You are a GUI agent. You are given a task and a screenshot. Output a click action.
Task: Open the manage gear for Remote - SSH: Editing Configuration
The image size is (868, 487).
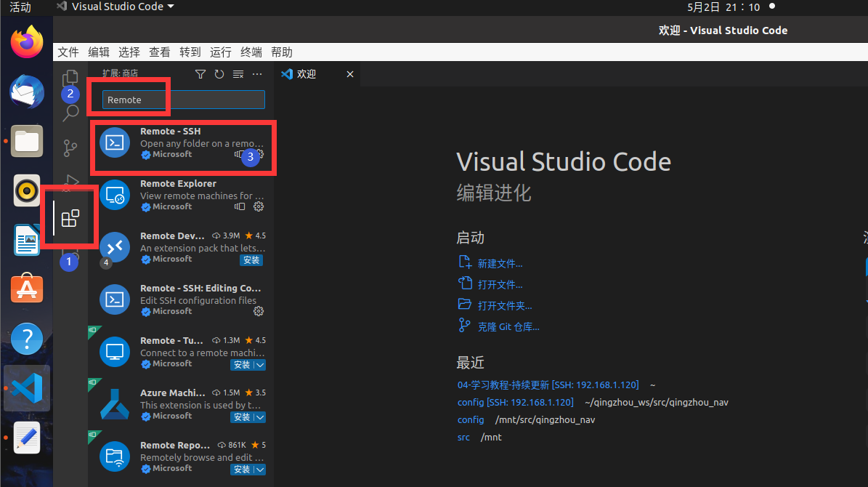click(x=259, y=311)
